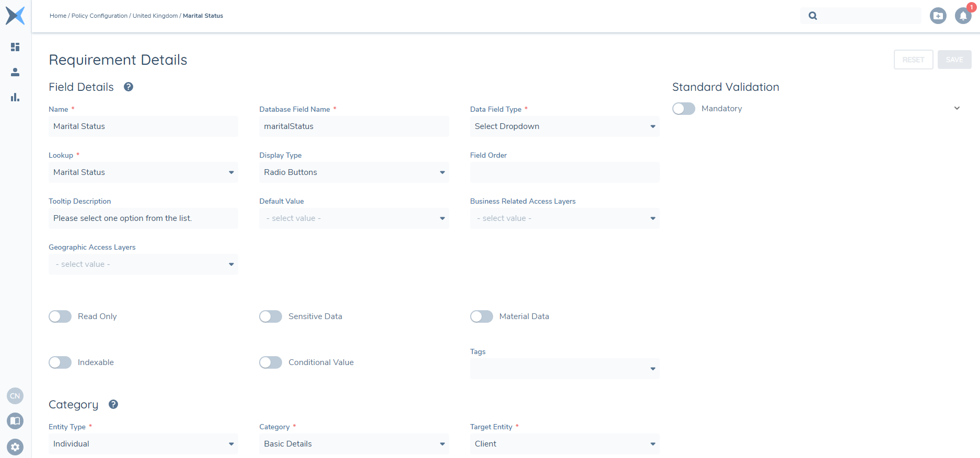Click the Database Field Name input

(x=354, y=126)
